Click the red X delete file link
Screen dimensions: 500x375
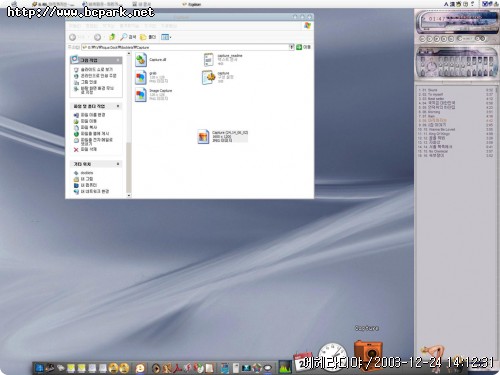(85, 149)
